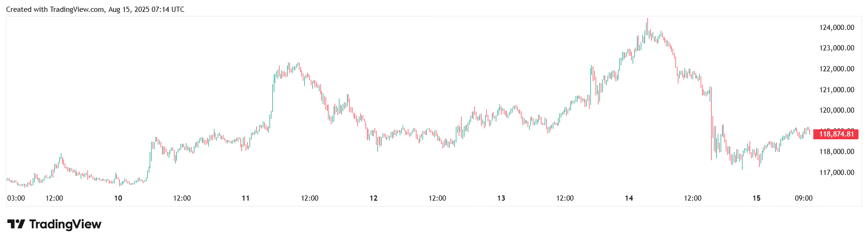Screen dimensions: 868x242
Task: Click the date 11 on time axis
Action: tap(246, 198)
